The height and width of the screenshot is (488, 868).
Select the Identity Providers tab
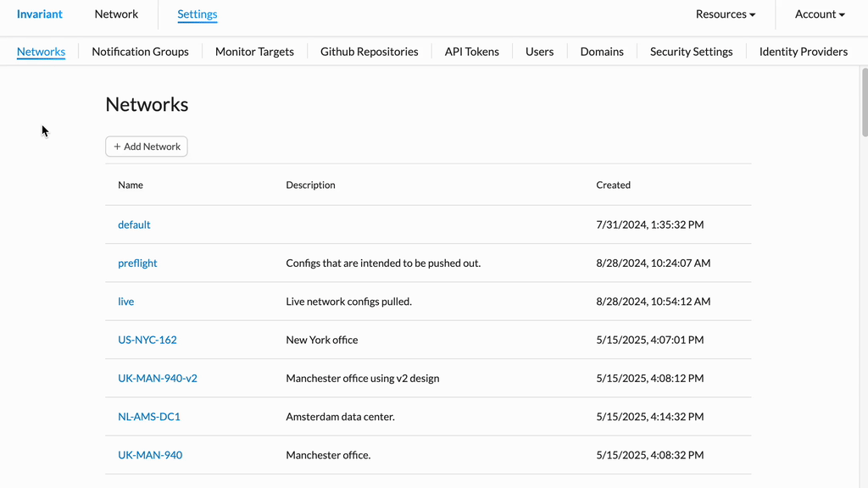(x=803, y=52)
